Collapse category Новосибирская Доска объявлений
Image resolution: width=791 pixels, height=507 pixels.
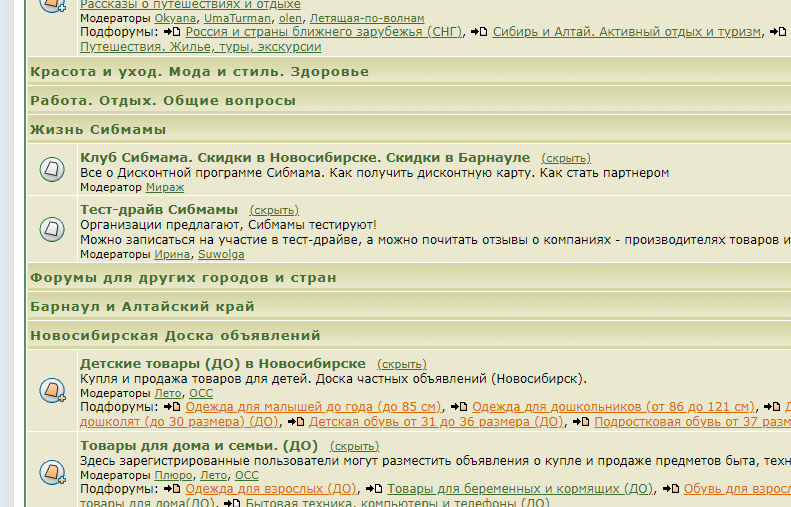[175, 335]
